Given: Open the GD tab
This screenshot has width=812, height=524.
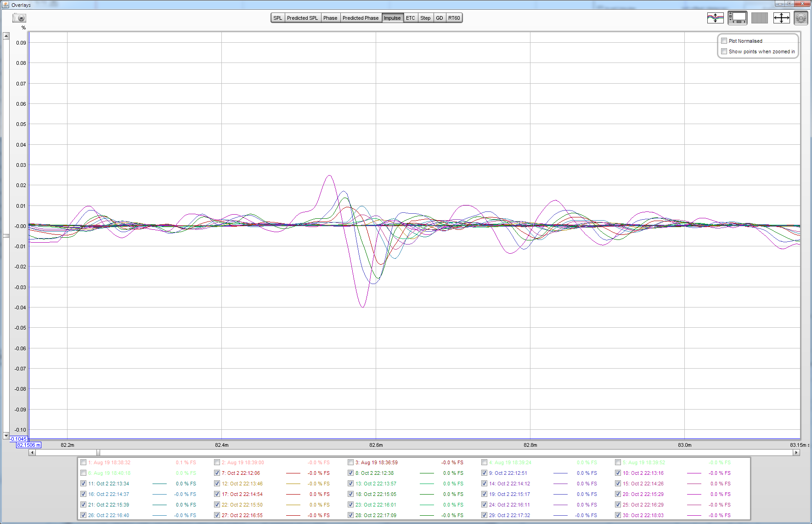Looking at the screenshot, I should 440,18.
